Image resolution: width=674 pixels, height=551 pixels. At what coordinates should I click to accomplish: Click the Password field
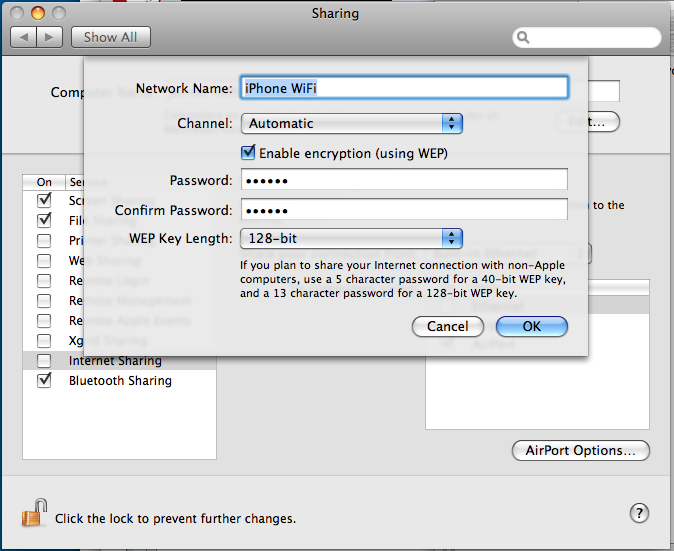[404, 179]
